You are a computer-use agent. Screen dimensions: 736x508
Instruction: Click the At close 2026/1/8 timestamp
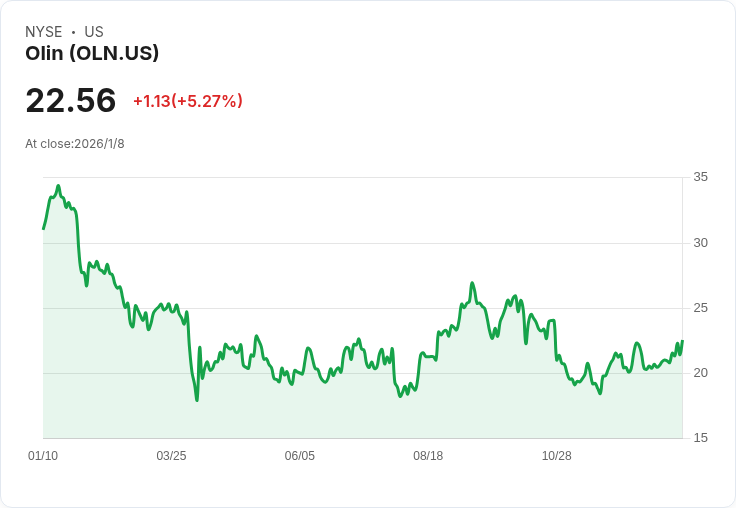(75, 144)
